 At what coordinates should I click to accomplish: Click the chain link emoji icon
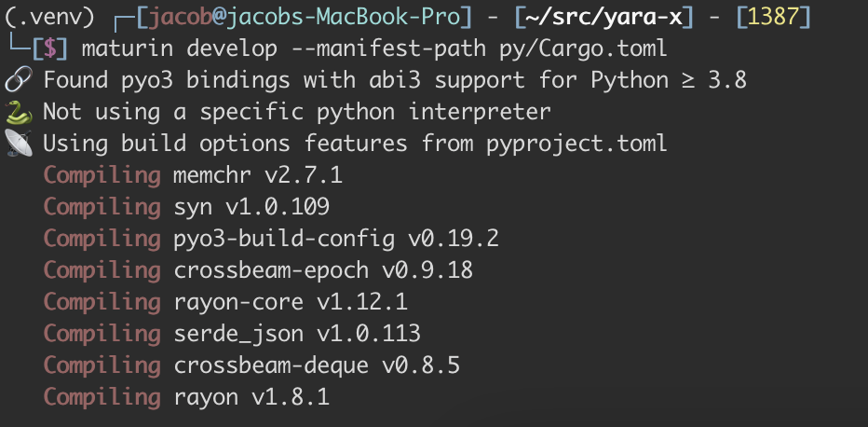[x=19, y=80]
